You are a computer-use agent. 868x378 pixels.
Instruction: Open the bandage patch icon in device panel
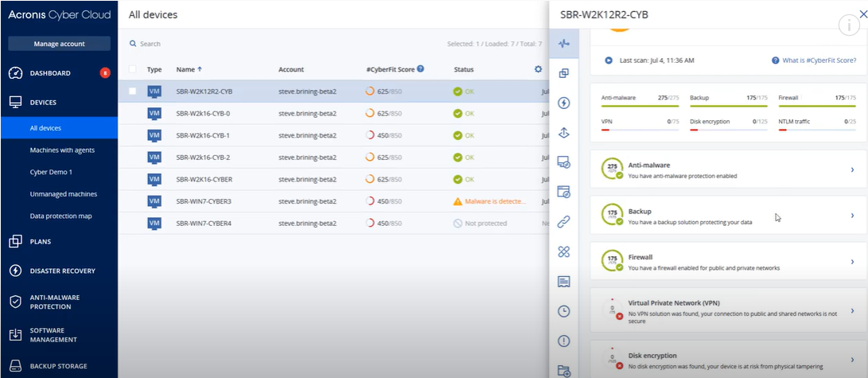(563, 251)
